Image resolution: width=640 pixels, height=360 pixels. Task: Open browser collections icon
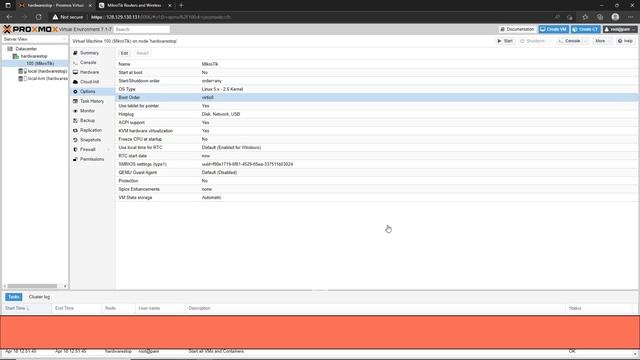(600, 17)
